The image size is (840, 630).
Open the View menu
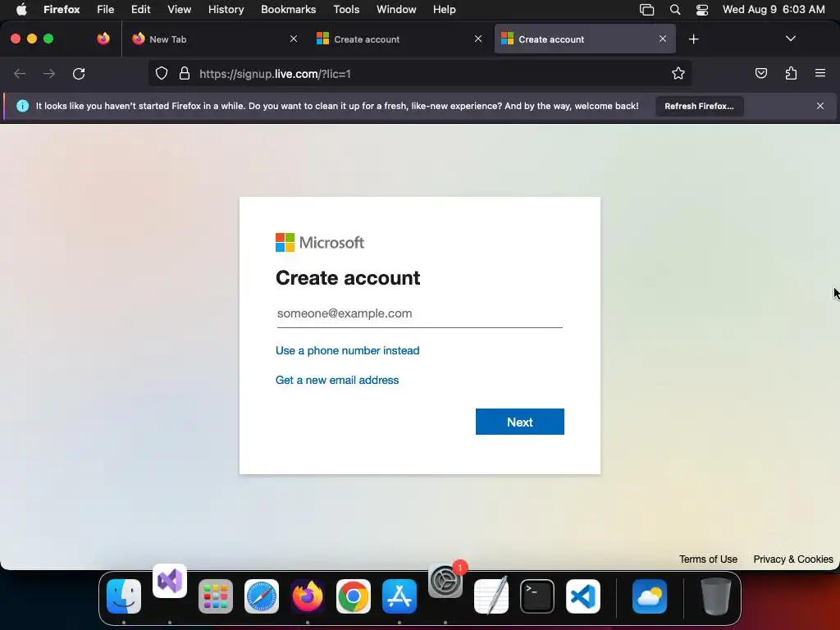tap(179, 9)
